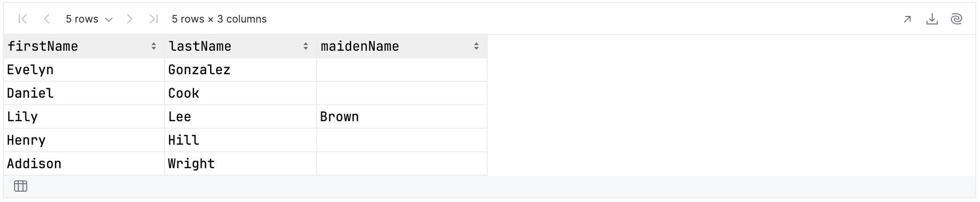Image resolution: width=980 pixels, height=202 pixels.
Task: Jump to the last page of results
Action: [x=153, y=19]
